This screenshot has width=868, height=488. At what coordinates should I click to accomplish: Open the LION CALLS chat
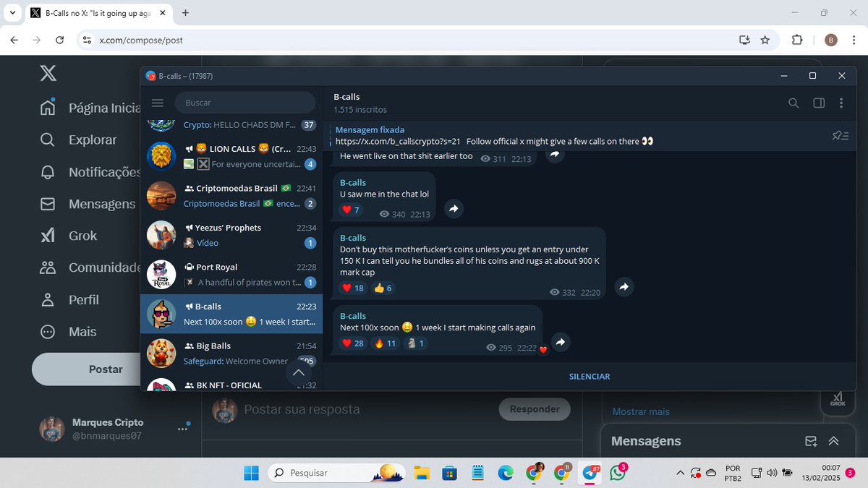pos(231,156)
